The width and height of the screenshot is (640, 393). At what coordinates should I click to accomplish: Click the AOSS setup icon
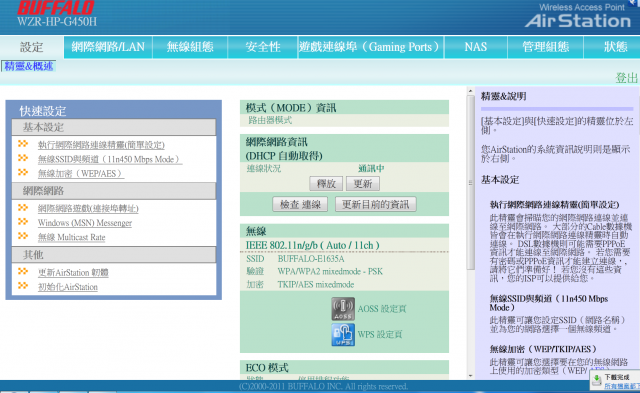[x=343, y=309]
